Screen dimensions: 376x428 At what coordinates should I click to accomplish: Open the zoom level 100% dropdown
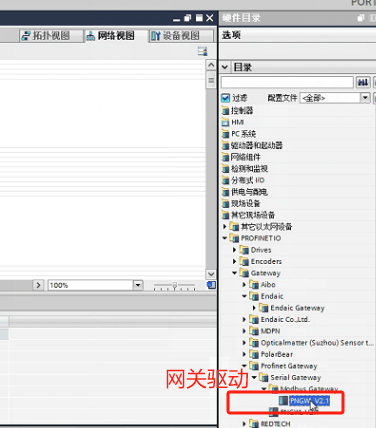pyautogui.click(x=138, y=285)
